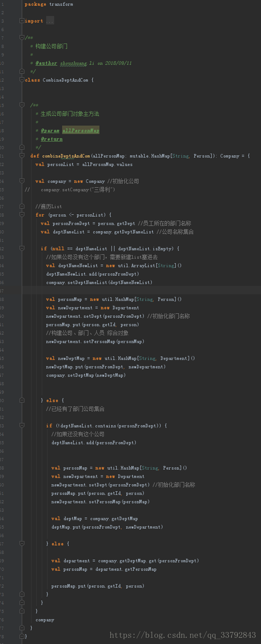
Task: Click the @return tag
Action: pos(51,139)
